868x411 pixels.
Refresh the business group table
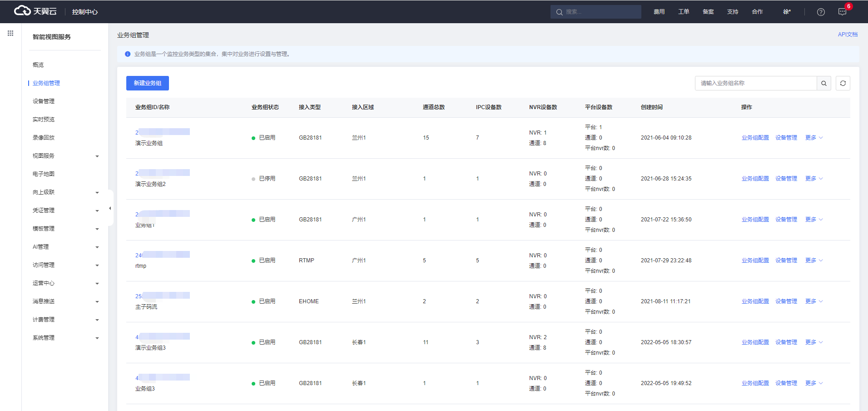(x=843, y=83)
